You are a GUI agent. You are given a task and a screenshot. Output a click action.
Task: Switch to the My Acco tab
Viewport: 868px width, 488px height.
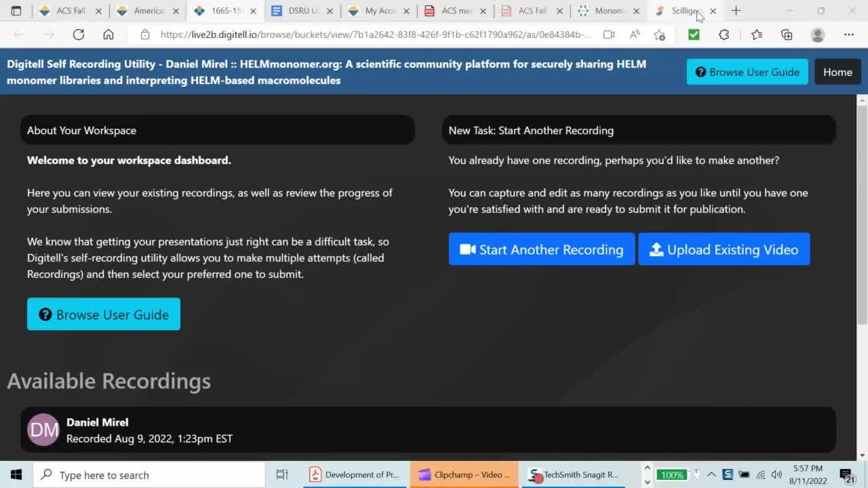point(380,11)
